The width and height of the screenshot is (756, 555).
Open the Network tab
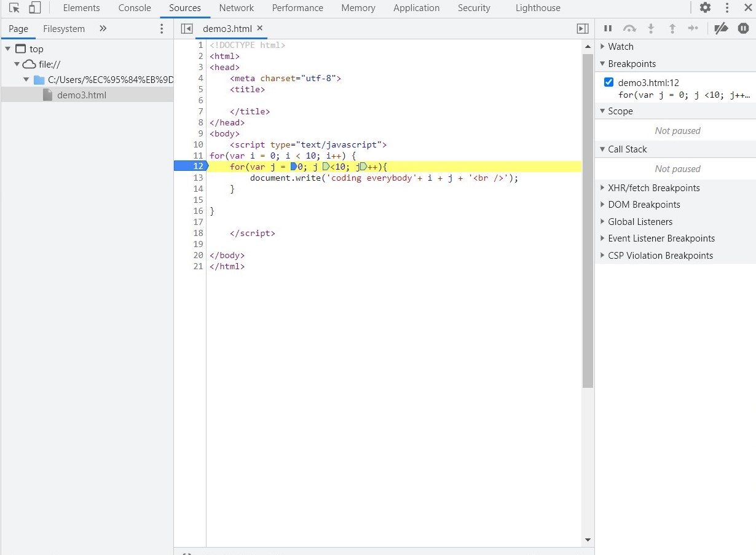coord(237,8)
